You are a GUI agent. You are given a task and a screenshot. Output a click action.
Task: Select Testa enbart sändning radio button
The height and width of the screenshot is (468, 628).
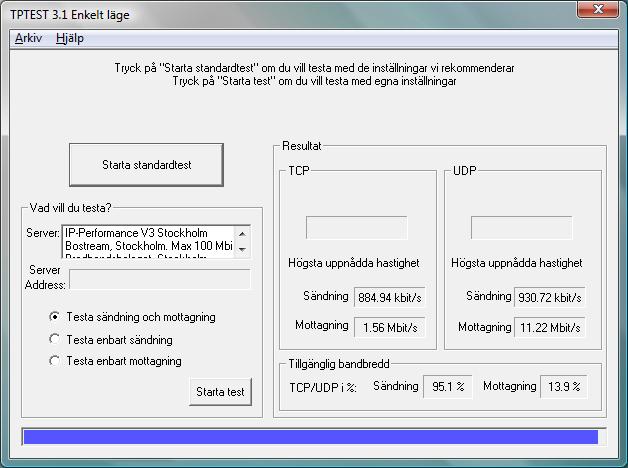pyautogui.click(x=111, y=339)
